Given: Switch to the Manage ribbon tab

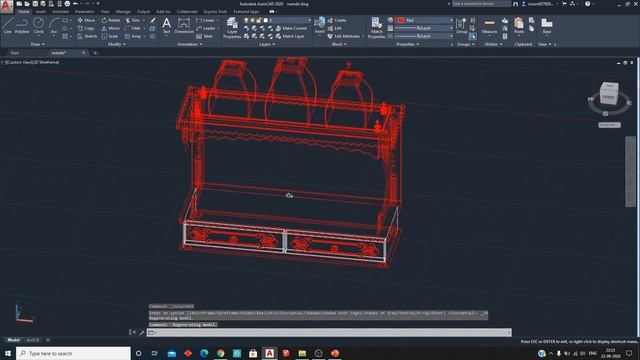Looking at the screenshot, I should (x=123, y=11).
